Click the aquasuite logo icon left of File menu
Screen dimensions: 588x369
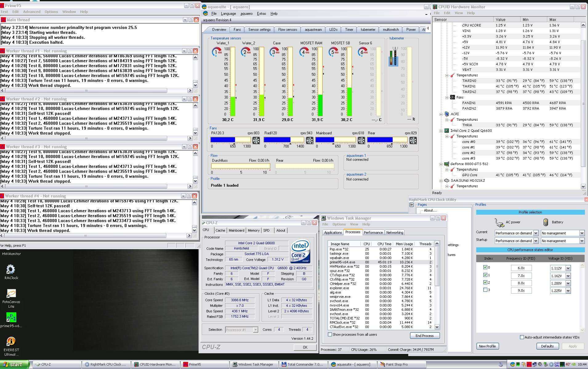click(206, 14)
